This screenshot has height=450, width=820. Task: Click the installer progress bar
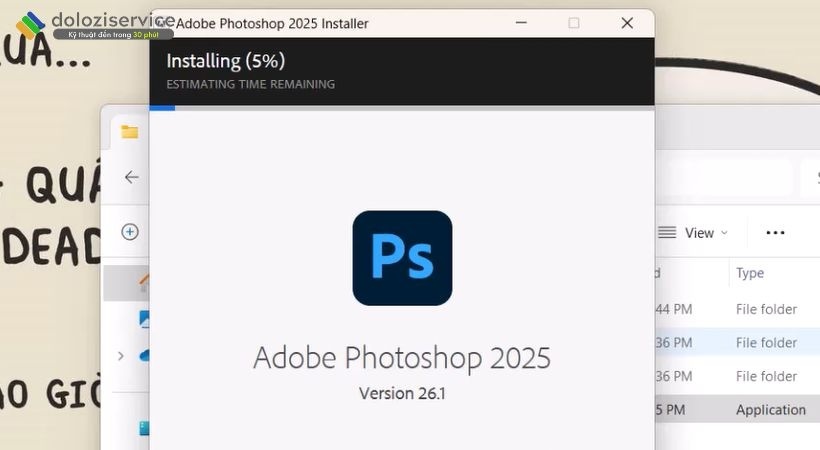pos(402,108)
